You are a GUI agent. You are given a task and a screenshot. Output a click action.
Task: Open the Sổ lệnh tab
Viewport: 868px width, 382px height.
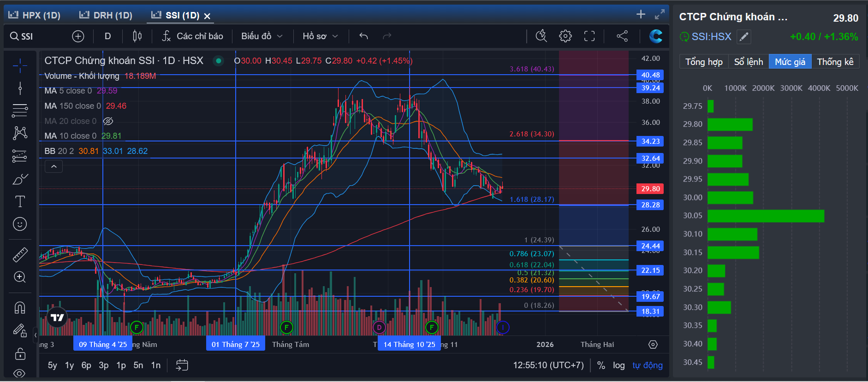pyautogui.click(x=749, y=62)
